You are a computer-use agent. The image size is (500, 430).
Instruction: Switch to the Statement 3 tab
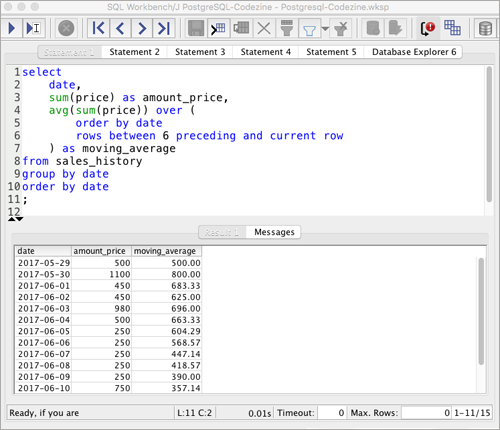(x=200, y=52)
